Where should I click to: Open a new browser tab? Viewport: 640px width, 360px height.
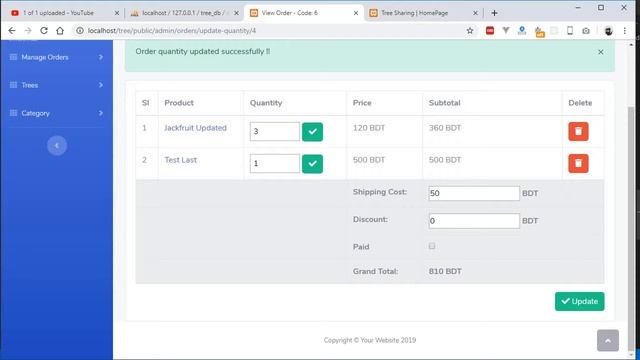(494, 13)
